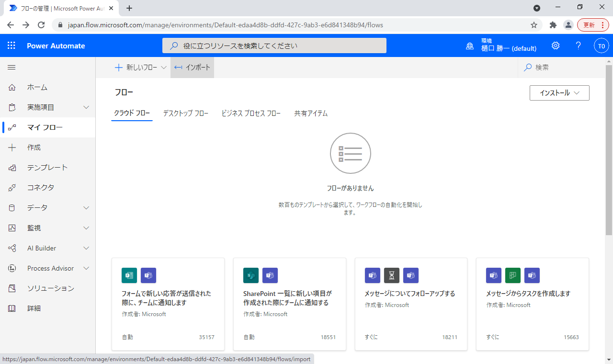Open the フォームで新しい応答が送信された際に template card

[x=168, y=304]
